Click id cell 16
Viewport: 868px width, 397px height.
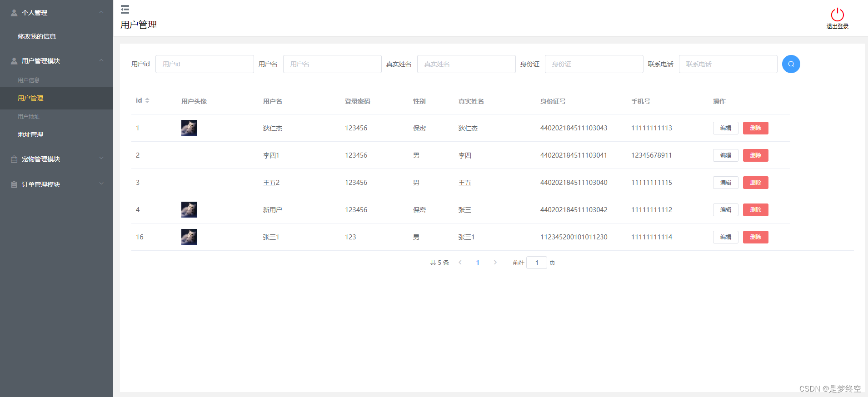[140, 237]
